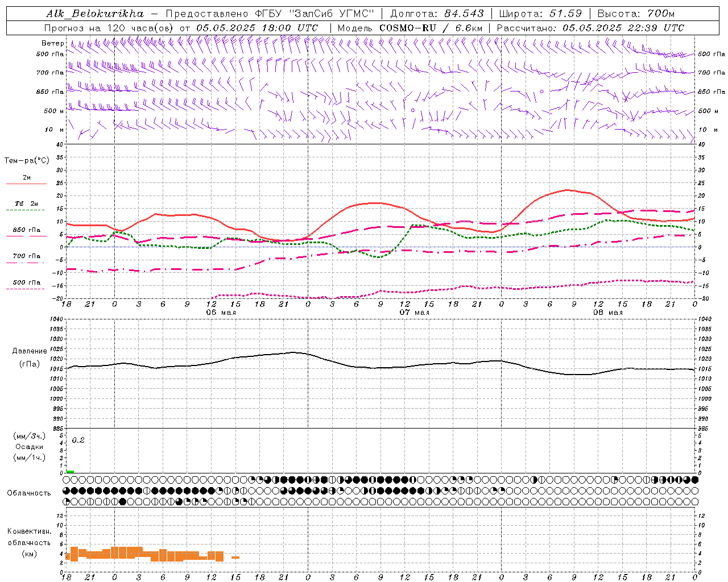Click the model name COSMO-RU / 6.6км
728x582 pixels.
coord(431,28)
